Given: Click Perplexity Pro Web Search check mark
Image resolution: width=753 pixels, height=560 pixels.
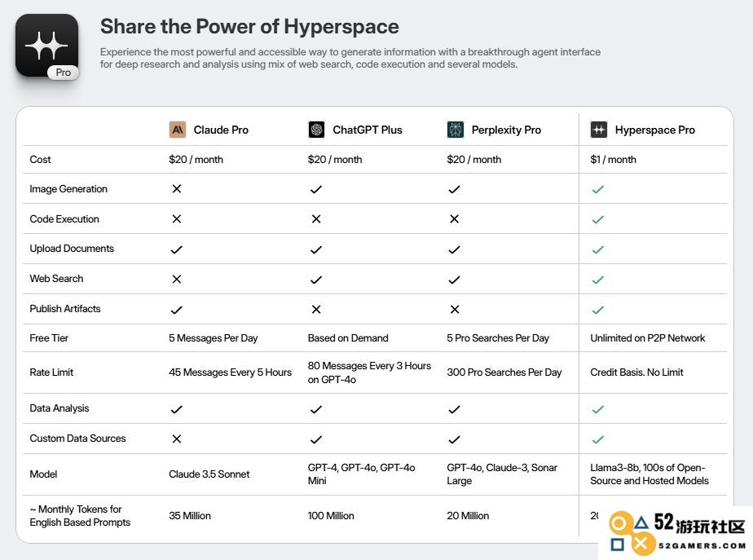Looking at the screenshot, I should (x=454, y=280).
